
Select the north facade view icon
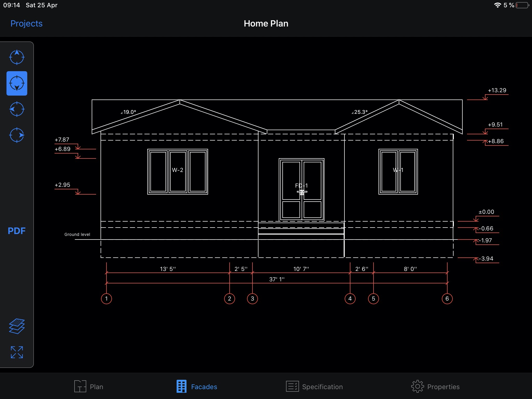pyautogui.click(x=17, y=57)
